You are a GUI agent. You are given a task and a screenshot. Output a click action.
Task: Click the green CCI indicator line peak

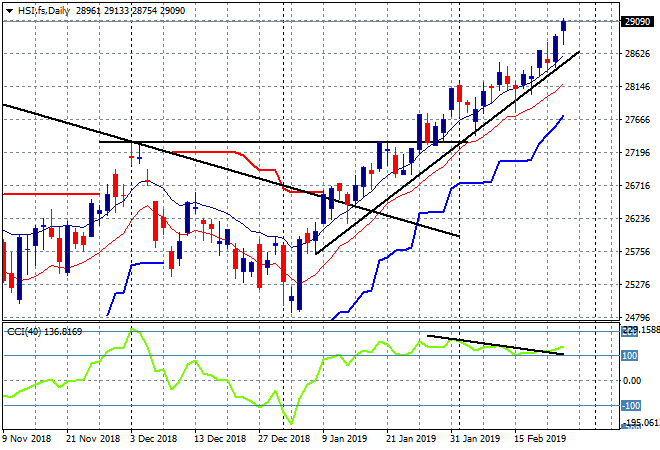pyautogui.click(x=132, y=329)
